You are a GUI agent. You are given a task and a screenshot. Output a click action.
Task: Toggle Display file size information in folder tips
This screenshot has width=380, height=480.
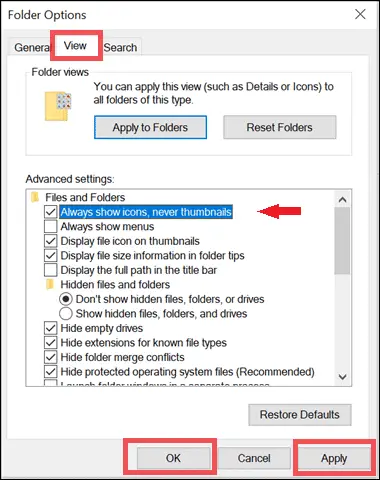tap(50, 256)
